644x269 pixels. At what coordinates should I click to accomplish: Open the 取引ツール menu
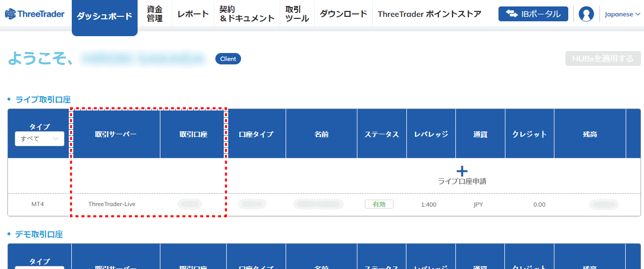(297, 14)
